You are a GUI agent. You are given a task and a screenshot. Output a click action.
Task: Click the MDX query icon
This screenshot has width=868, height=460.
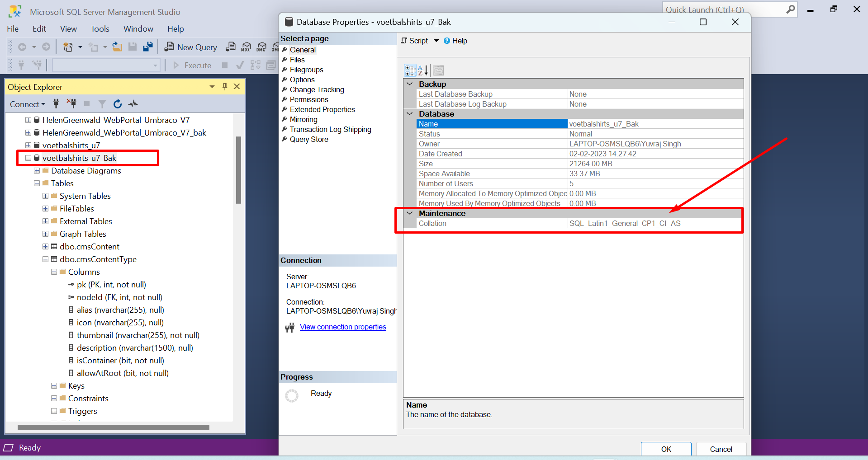246,47
